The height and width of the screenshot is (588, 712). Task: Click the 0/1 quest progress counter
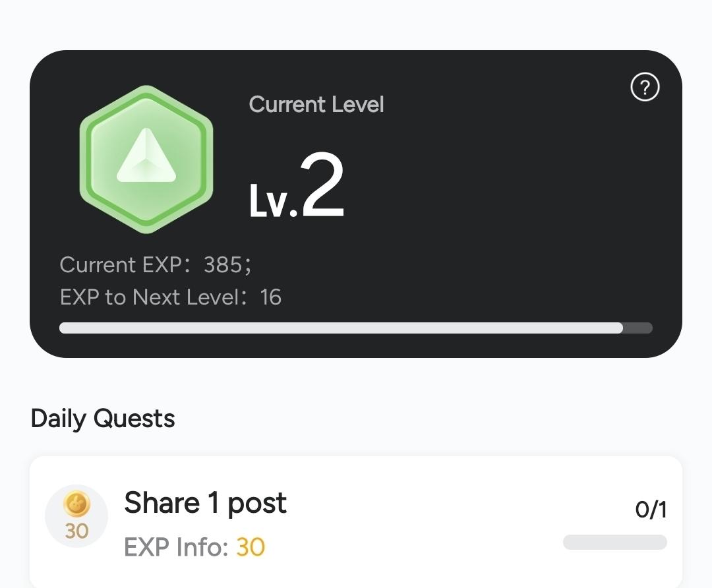[x=651, y=510]
